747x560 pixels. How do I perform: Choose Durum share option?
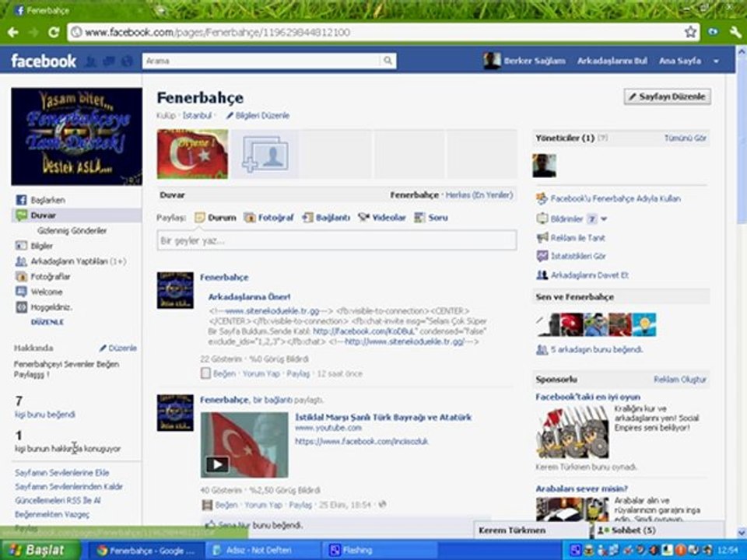(x=216, y=218)
